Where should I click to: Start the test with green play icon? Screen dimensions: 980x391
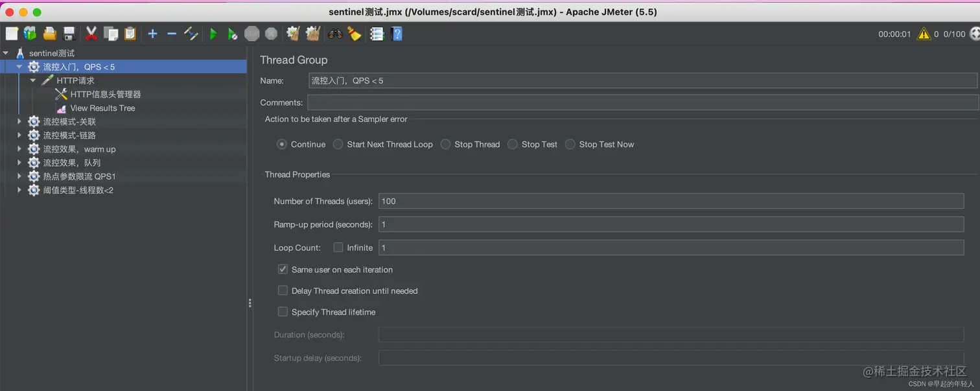point(213,34)
